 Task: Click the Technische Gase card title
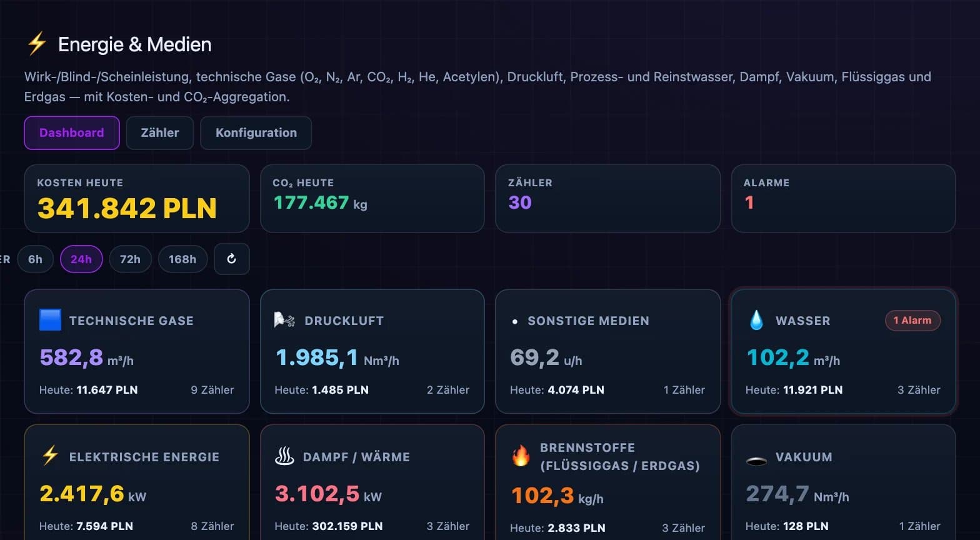pos(131,321)
